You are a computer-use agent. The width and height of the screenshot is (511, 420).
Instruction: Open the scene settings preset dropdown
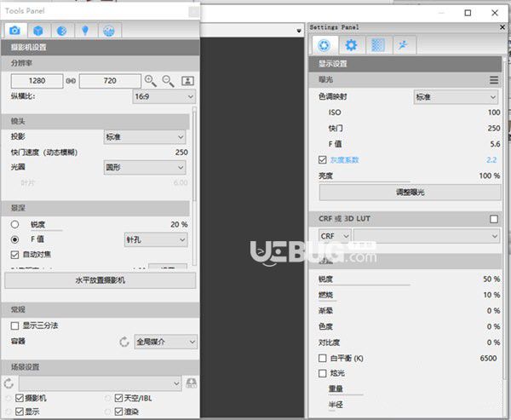pos(100,383)
